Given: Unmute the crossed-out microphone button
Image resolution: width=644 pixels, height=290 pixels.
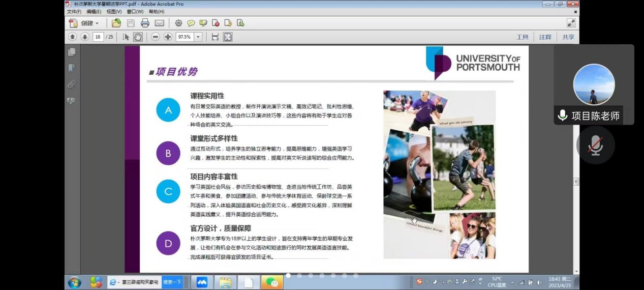Looking at the screenshot, I should point(595,145).
